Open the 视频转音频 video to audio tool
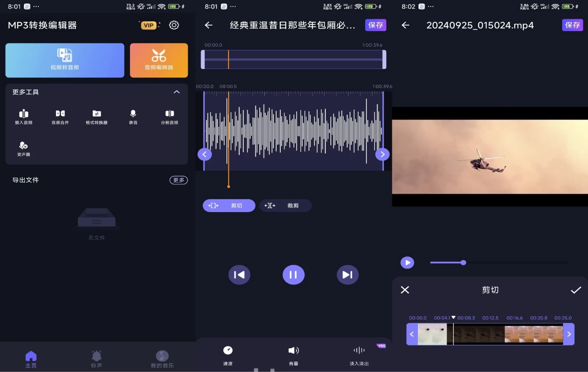Image resolution: width=588 pixels, height=372 pixels. click(x=65, y=60)
